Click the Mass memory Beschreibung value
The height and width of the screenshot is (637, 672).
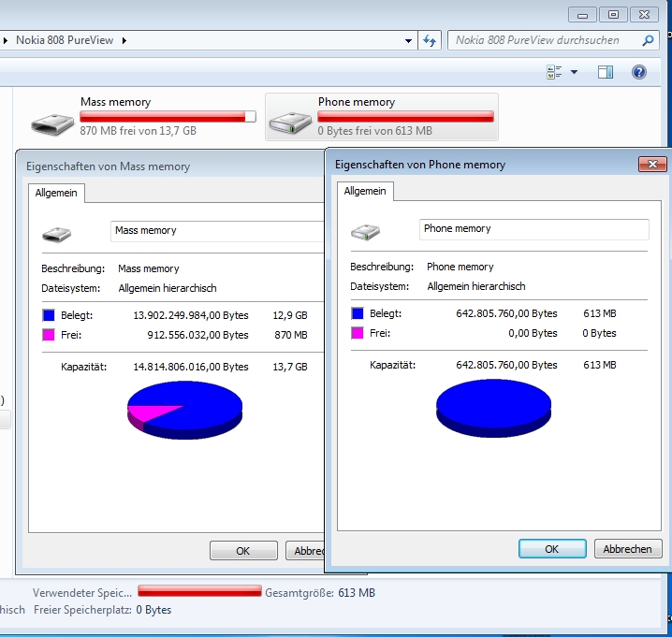(149, 268)
